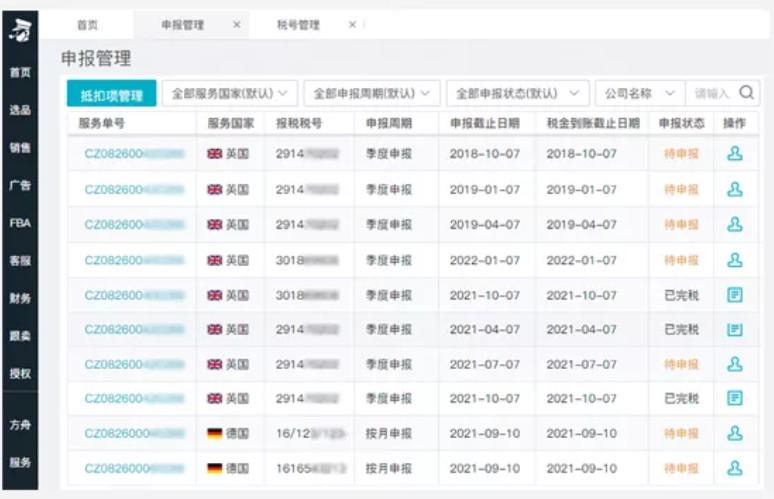
Task: Click the 请输入 search input field
Action: point(712,93)
